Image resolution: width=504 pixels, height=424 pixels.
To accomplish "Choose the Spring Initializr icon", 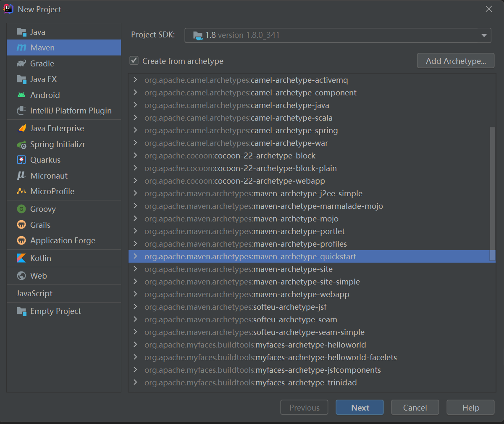I will (21, 145).
